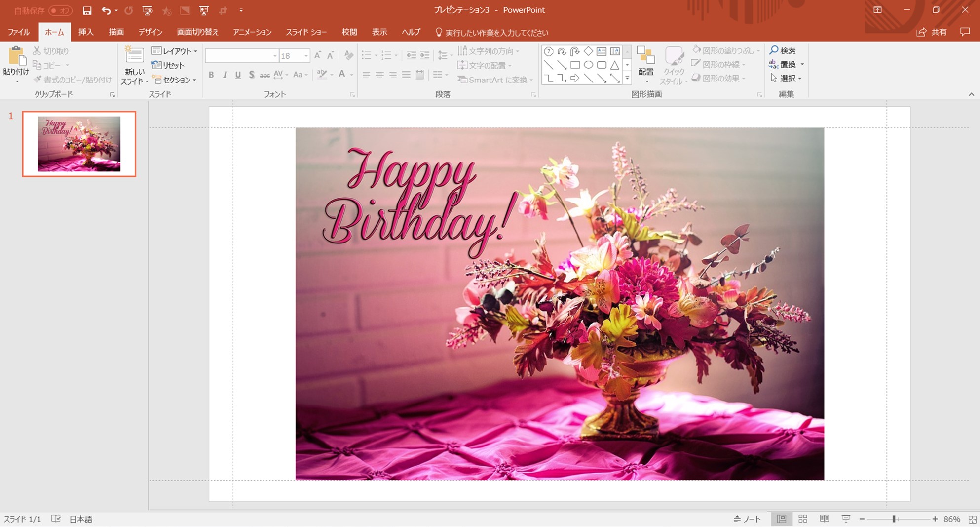Click the Share (共有) button
This screenshot has width=980, height=527.
click(x=932, y=32)
